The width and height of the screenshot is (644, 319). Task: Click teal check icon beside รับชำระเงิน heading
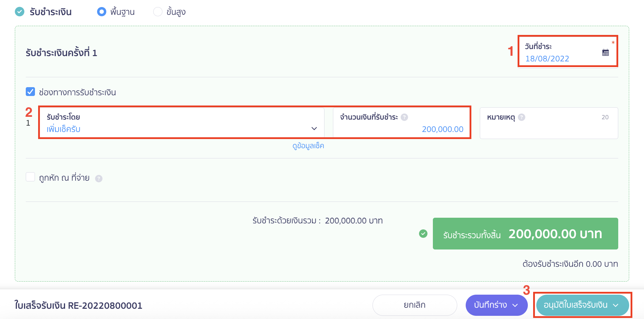[20, 12]
